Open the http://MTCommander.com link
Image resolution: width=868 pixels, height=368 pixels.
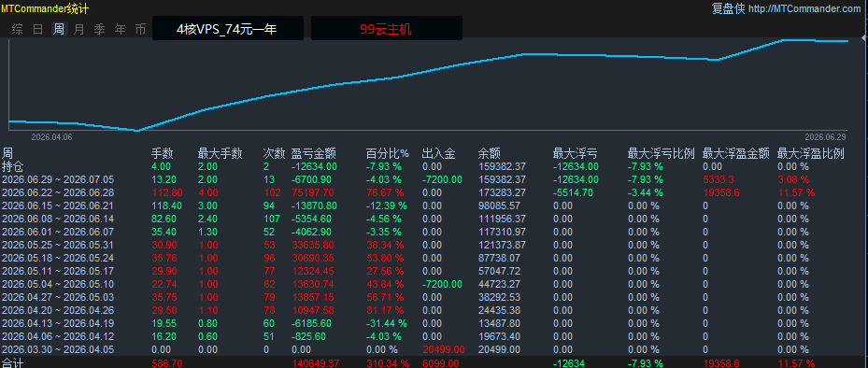click(804, 8)
